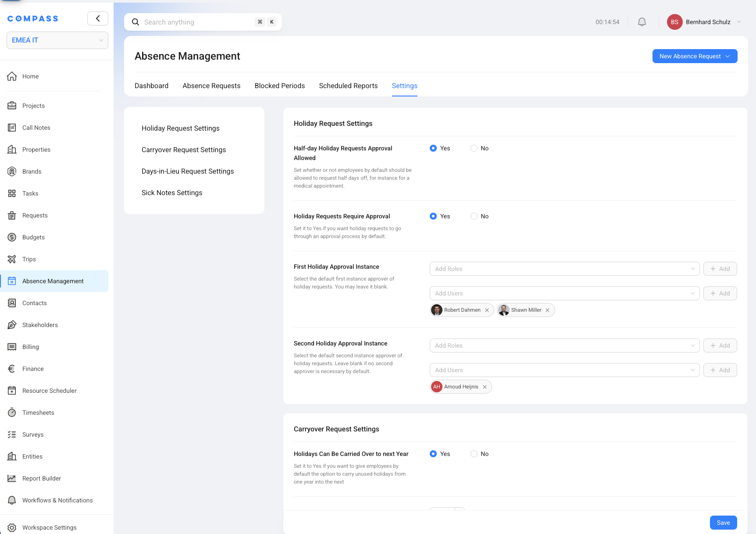Select Yes for Holidays Carried Over to next Year
756x534 pixels.
click(433, 454)
